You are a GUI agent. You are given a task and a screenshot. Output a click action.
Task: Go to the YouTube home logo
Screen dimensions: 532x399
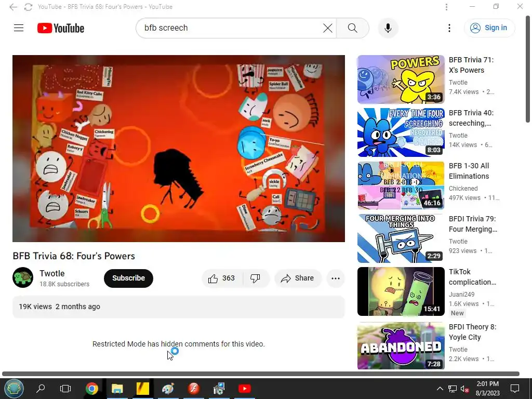click(61, 28)
